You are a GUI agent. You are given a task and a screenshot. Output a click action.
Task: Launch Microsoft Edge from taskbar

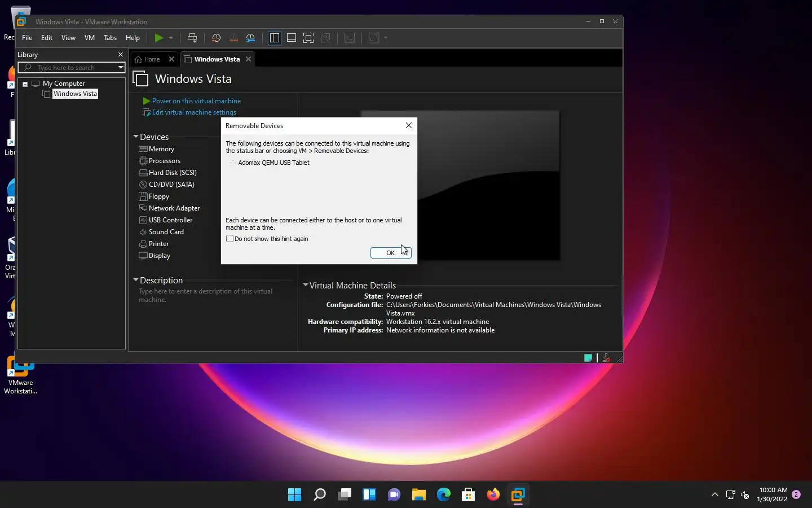[444, 495]
